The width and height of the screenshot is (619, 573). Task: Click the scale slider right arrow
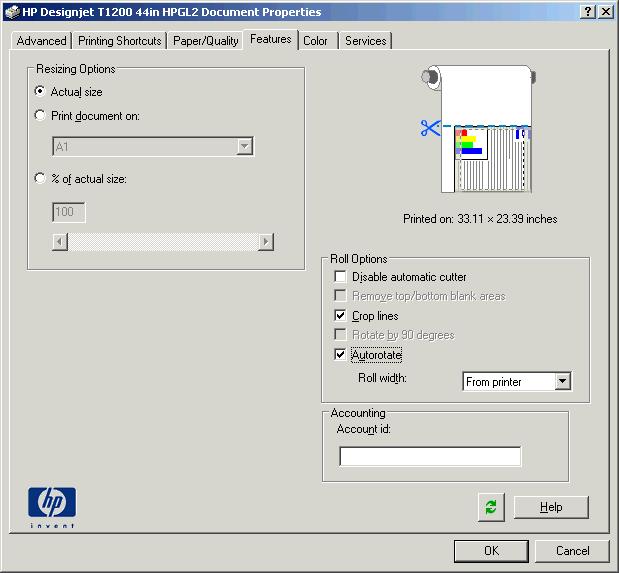pos(266,242)
